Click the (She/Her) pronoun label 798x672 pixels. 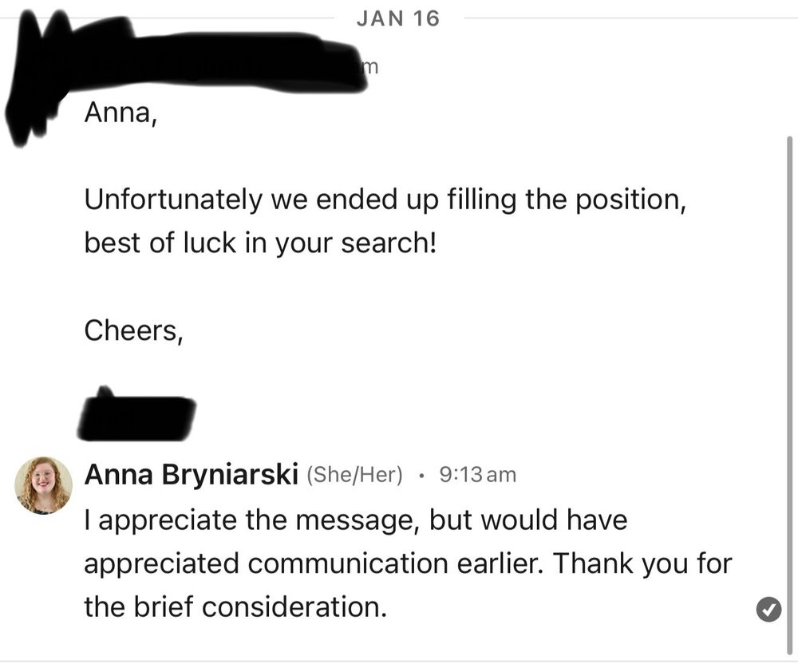[354, 475]
